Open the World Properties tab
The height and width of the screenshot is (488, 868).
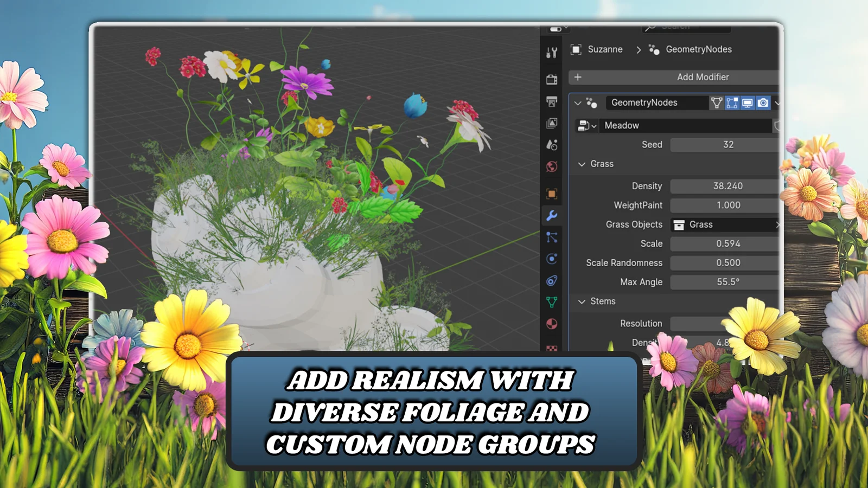552,167
